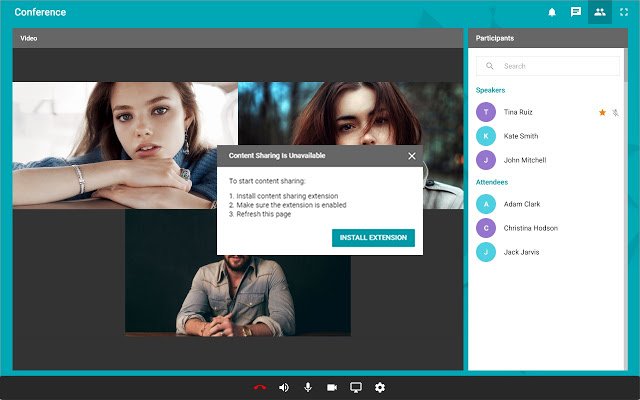The height and width of the screenshot is (400, 640).
Task: Click the participants panel scrollbar
Action: (x=626, y=65)
